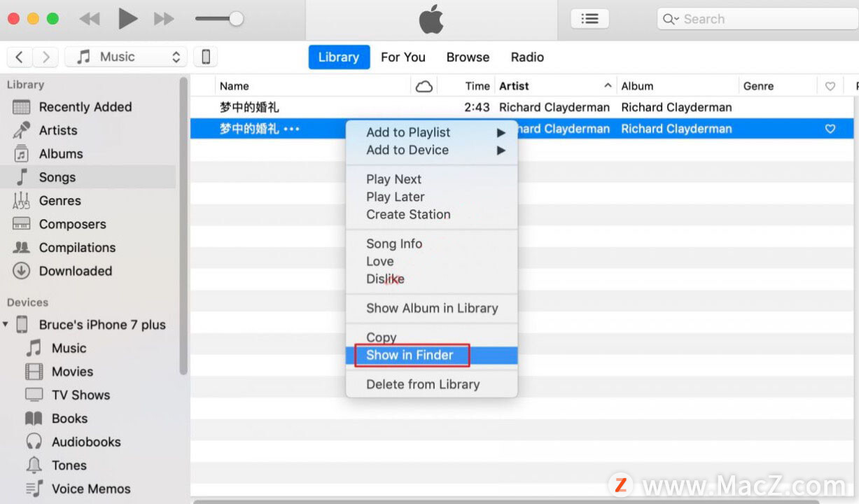Open the Add to Device submenu
Screen dimensions: 859x504
point(432,150)
